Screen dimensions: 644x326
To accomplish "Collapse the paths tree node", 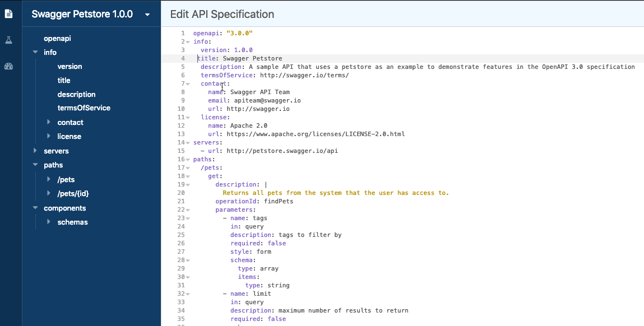I will coord(35,165).
